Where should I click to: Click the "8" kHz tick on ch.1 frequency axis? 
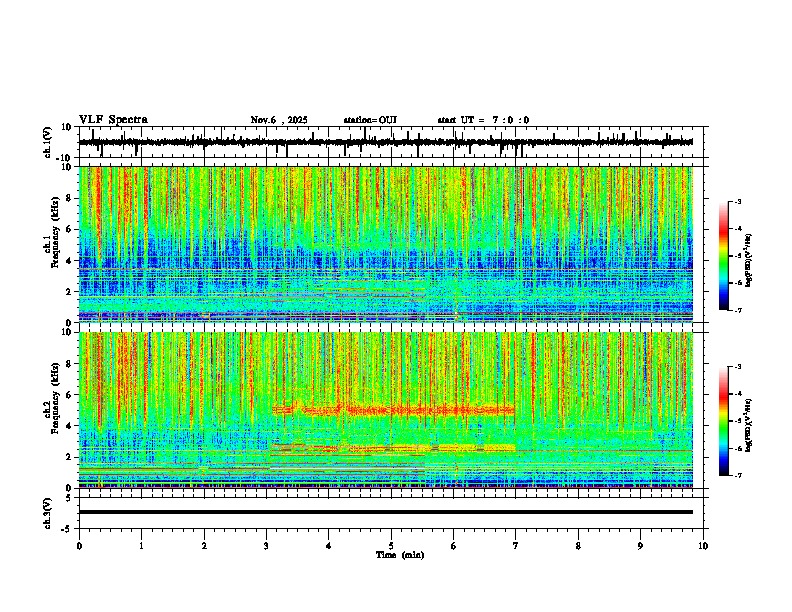click(69, 198)
